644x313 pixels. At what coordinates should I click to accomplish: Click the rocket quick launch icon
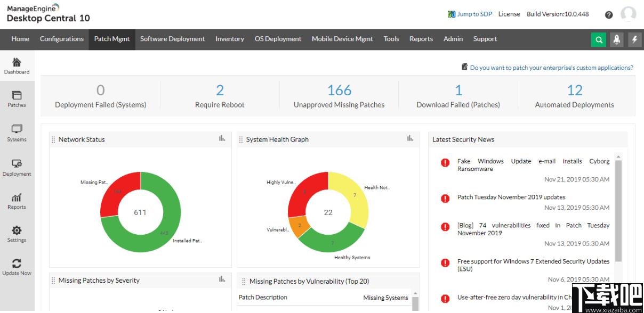tap(617, 39)
